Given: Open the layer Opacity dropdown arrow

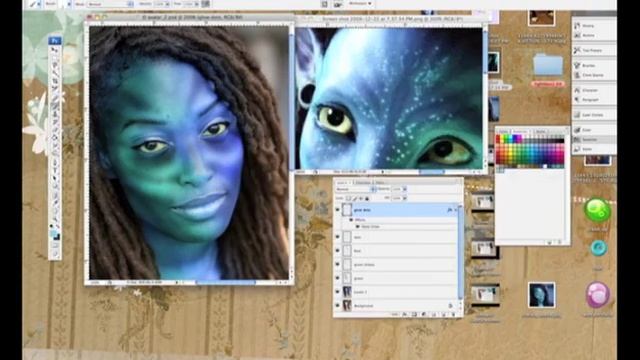Looking at the screenshot, I should click(x=405, y=189).
